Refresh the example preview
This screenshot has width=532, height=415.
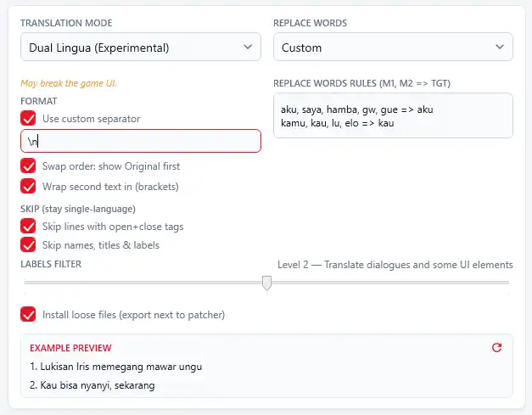click(x=496, y=347)
